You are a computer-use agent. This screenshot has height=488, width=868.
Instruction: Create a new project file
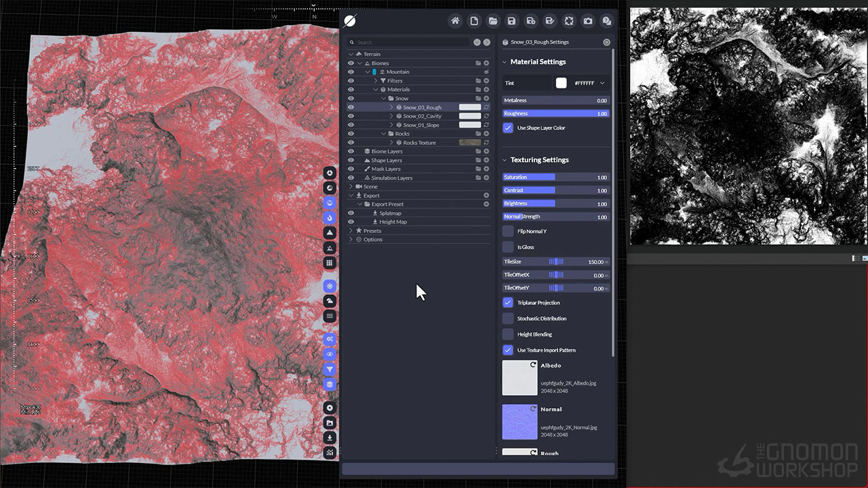point(474,21)
